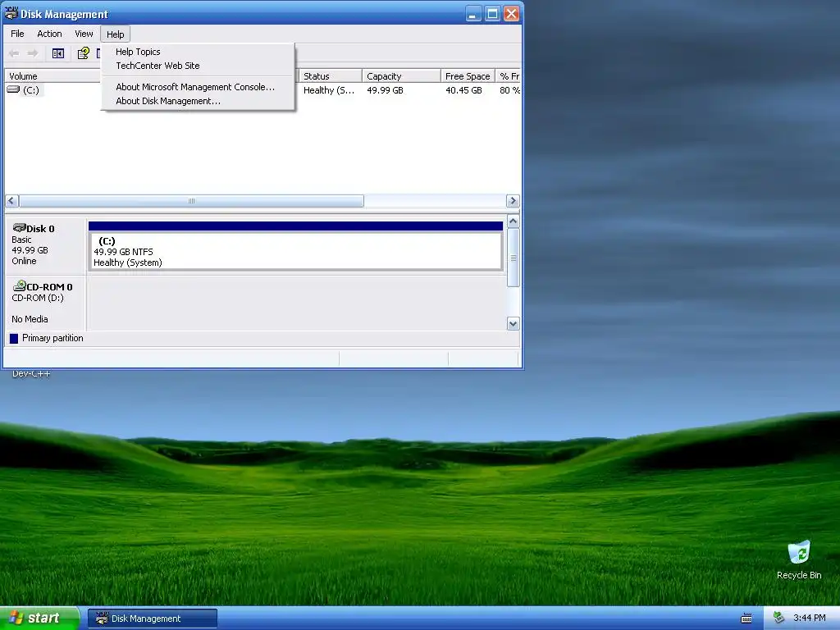Close the Disk Management window
Viewport: 840px width, 630px height.
(512, 13)
